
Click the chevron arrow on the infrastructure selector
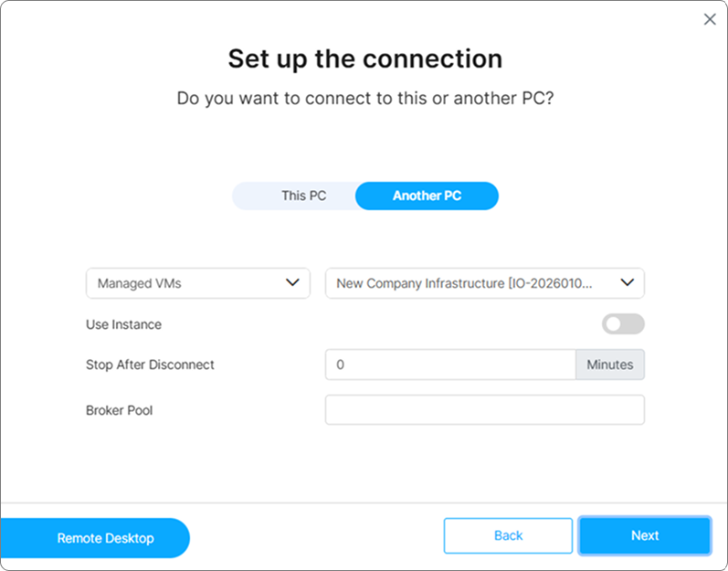coord(628,283)
